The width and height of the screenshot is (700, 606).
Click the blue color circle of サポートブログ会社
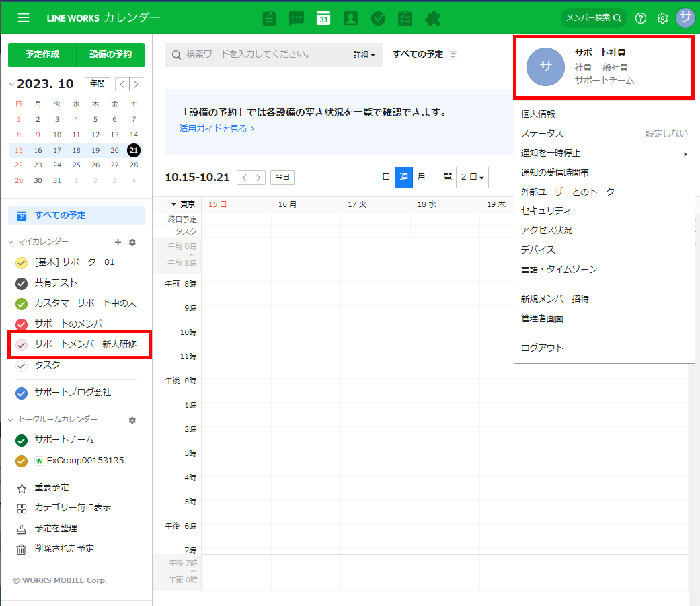click(21, 393)
